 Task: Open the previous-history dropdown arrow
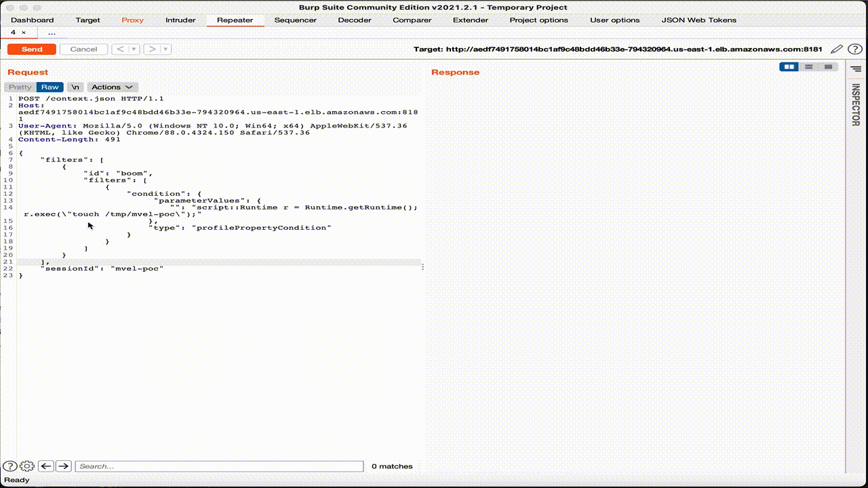click(134, 49)
